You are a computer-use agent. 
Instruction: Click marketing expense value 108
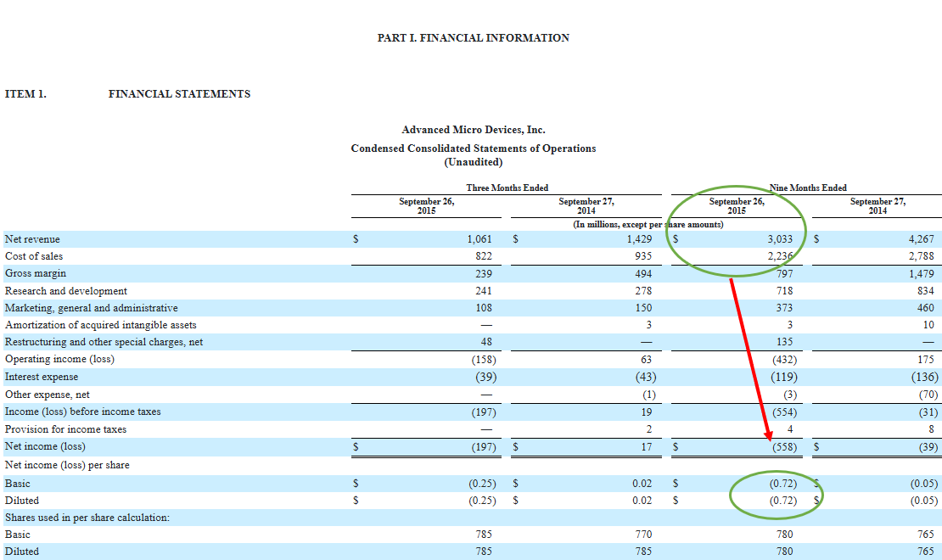(484, 308)
